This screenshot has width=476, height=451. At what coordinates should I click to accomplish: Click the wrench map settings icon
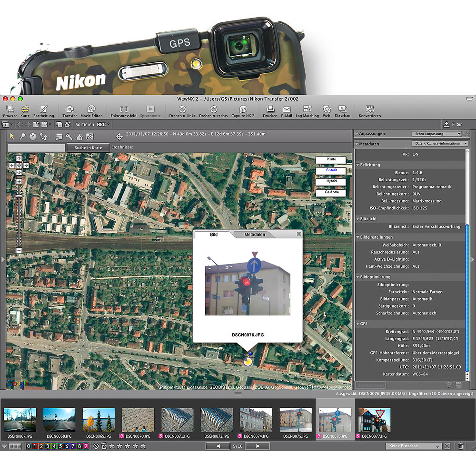[69, 137]
